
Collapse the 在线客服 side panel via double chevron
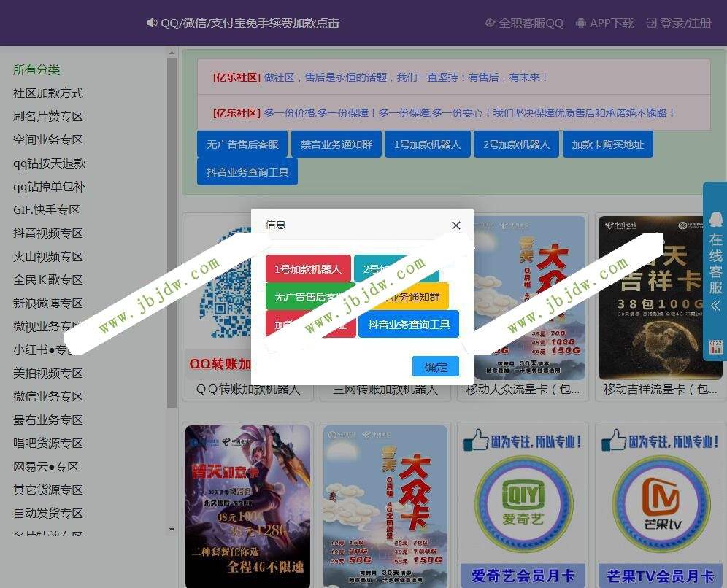pos(715,306)
